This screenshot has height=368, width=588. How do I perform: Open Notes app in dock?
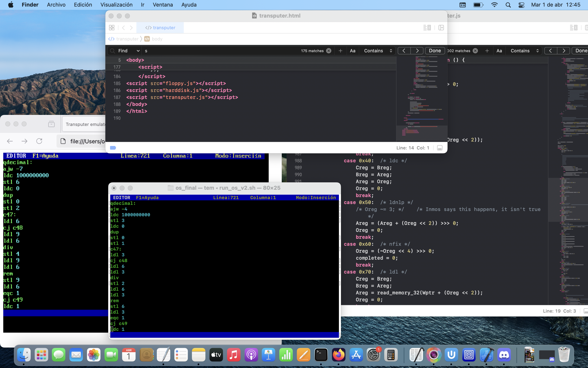click(199, 355)
